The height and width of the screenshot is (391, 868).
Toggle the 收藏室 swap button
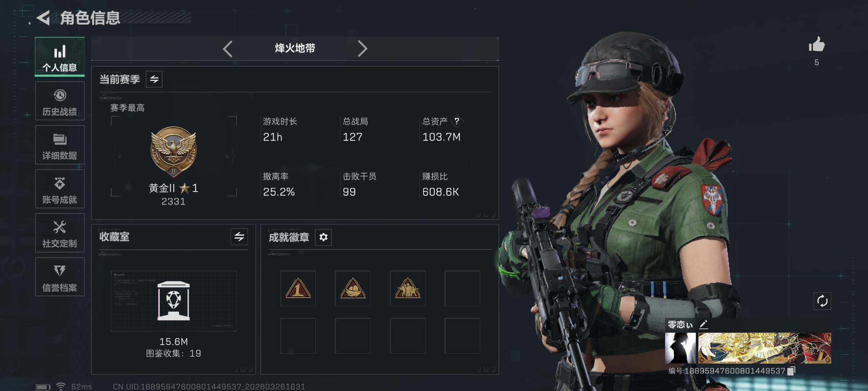(239, 237)
